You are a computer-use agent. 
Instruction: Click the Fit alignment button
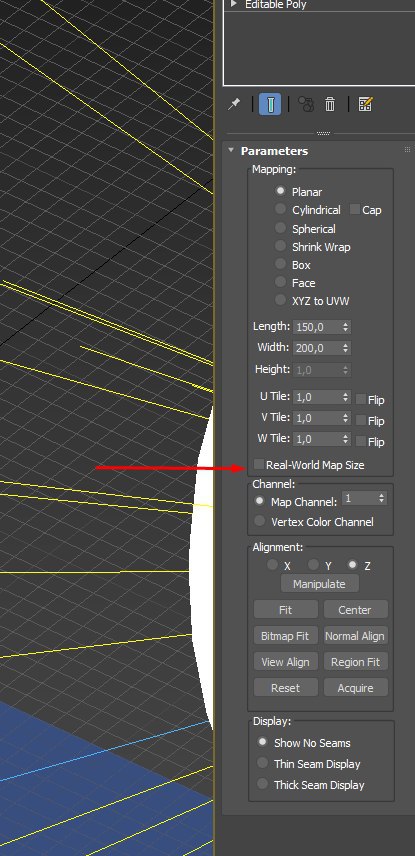pos(286,610)
